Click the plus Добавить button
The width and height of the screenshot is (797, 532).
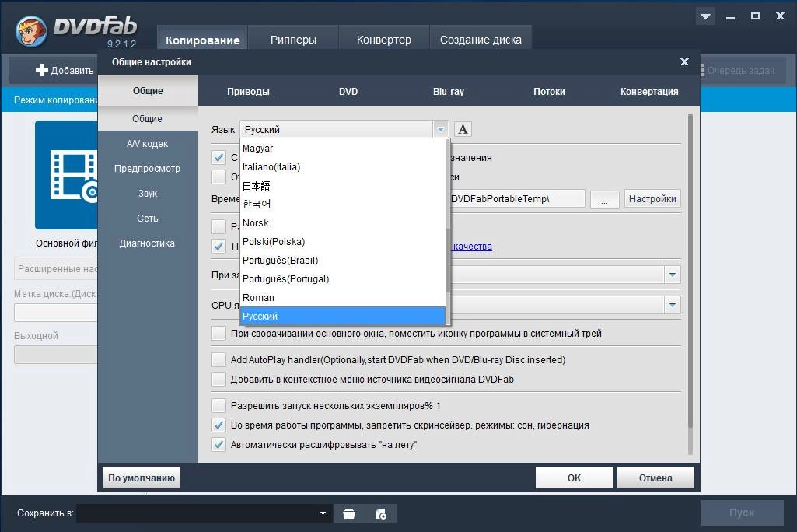[x=65, y=70]
